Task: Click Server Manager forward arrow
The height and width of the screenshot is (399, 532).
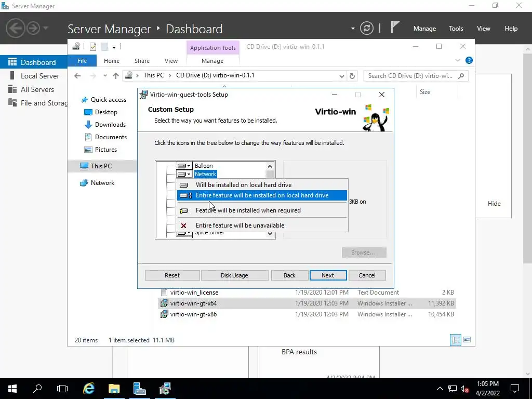Action: coord(33,28)
